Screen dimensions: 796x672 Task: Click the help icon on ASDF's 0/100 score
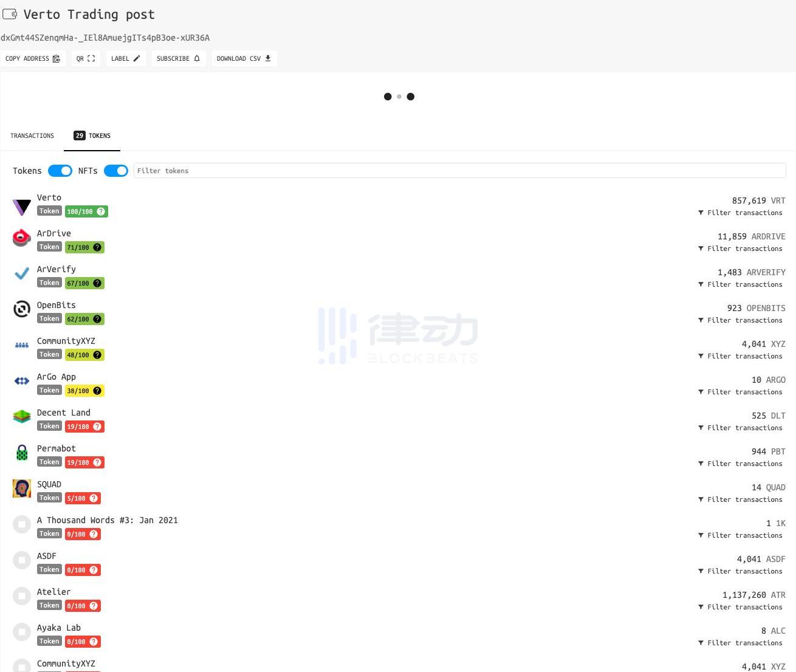pyautogui.click(x=94, y=570)
